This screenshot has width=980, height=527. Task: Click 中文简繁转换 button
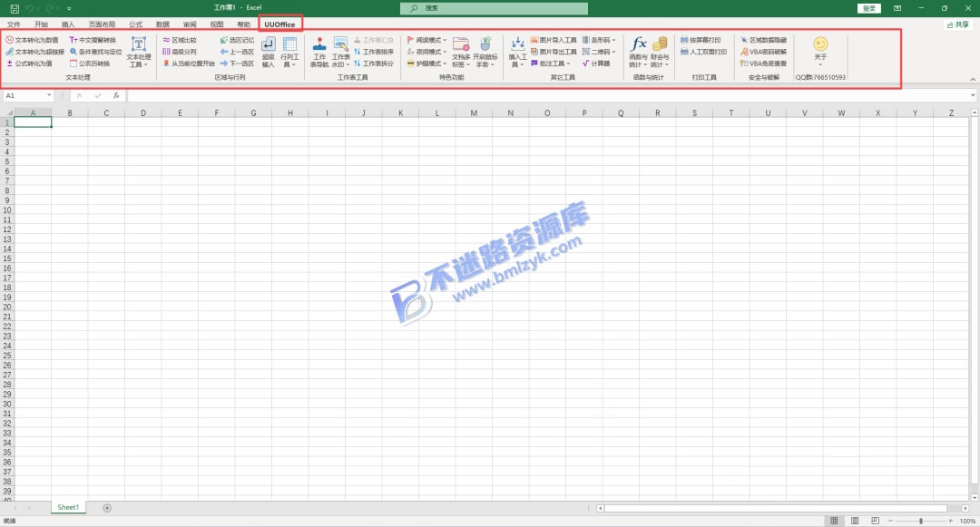coord(93,40)
